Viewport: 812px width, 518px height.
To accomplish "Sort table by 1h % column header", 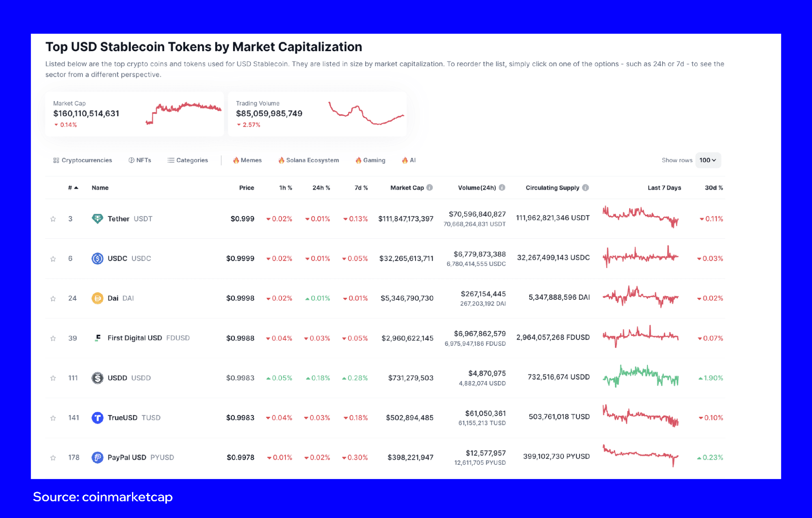I will point(286,188).
